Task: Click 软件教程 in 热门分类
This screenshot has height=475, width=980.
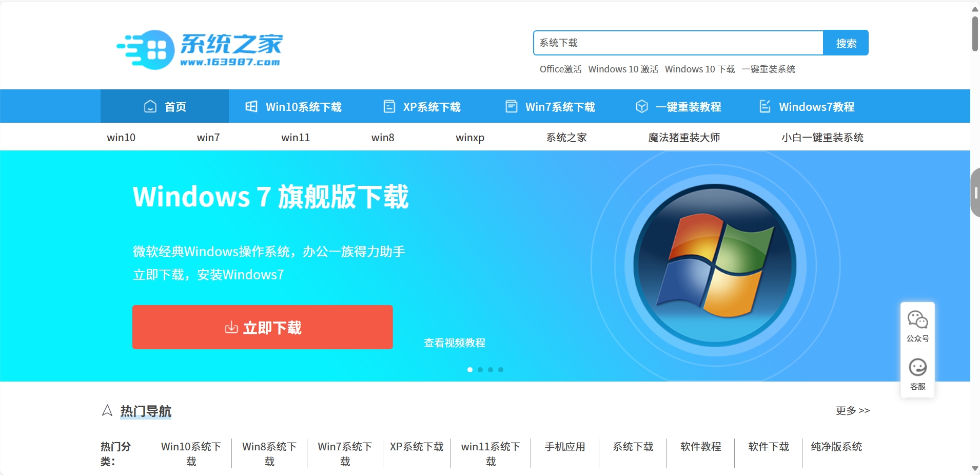Action: click(x=701, y=447)
